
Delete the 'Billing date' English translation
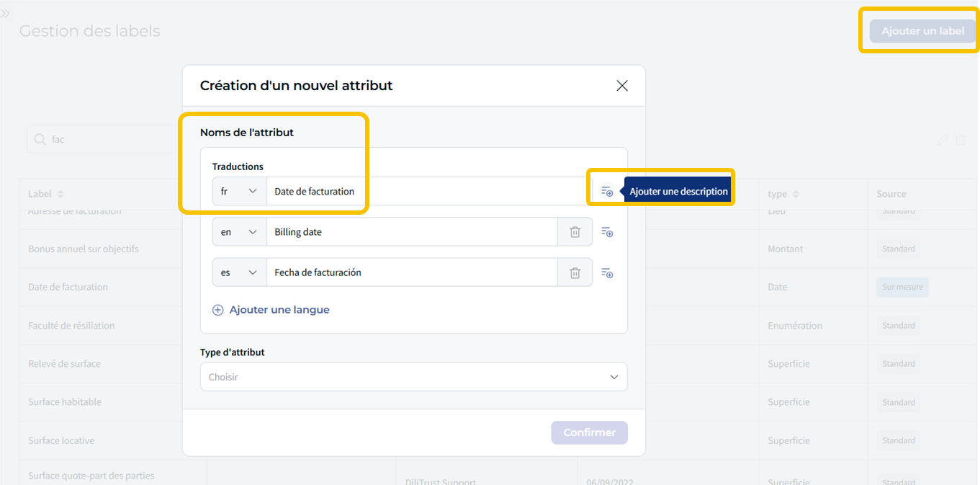pyautogui.click(x=575, y=232)
